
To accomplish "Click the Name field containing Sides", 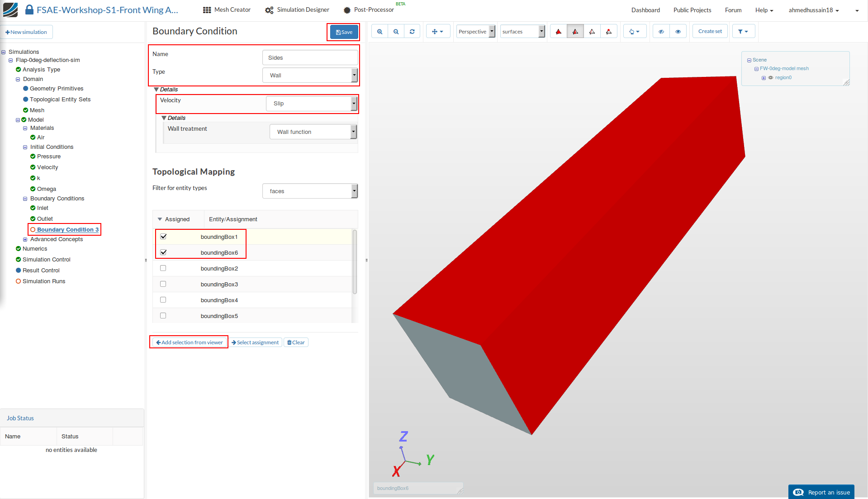I will pos(310,58).
